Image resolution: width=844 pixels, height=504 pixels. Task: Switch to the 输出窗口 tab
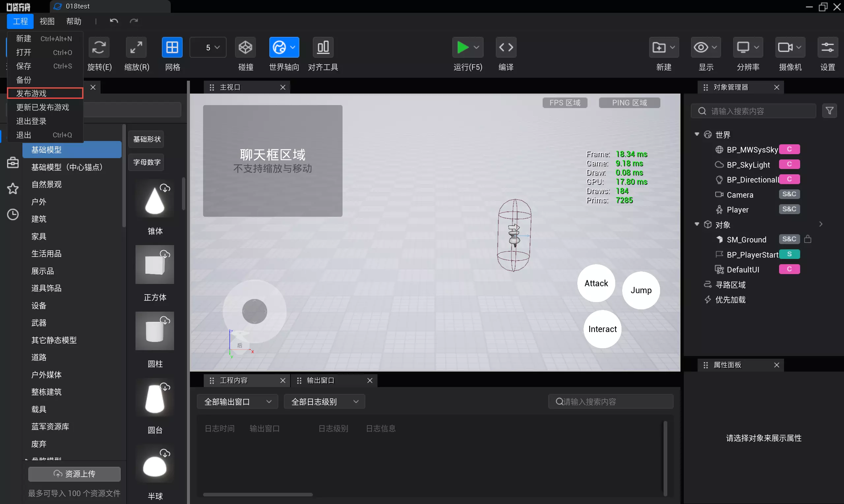tap(320, 380)
